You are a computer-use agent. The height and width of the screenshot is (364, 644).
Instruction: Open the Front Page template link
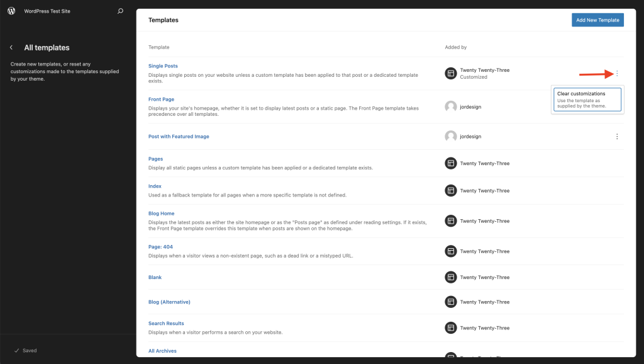click(161, 100)
